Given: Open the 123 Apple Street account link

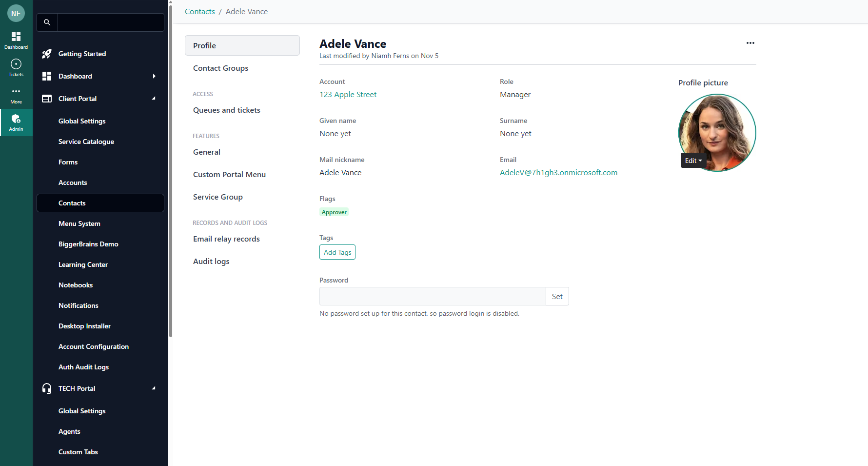Looking at the screenshot, I should [348, 95].
